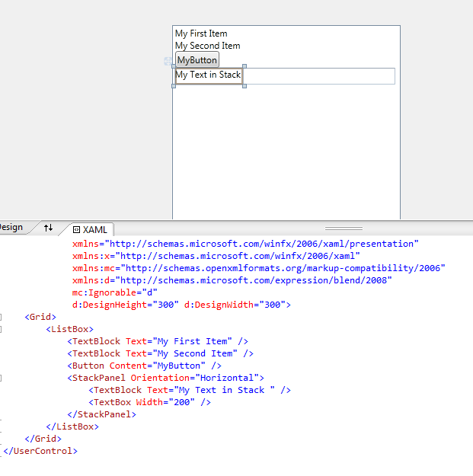The height and width of the screenshot is (476, 473).
Task: Select the 'My First Item' text in designer
Action: click(201, 34)
